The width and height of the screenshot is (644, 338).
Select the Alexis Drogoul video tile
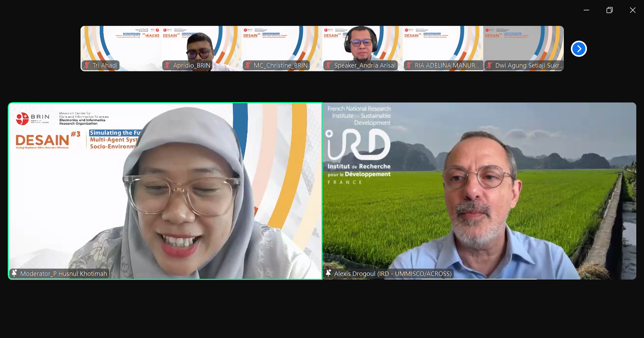[479, 191]
